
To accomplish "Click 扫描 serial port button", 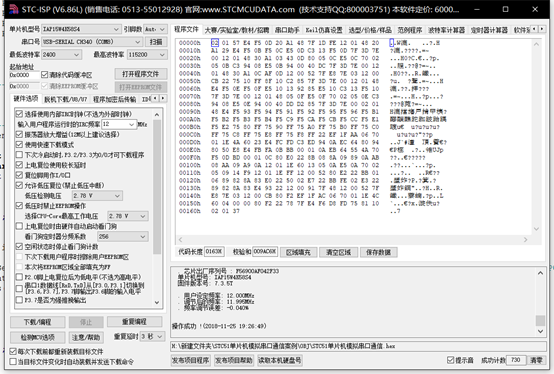I will pos(156,42).
